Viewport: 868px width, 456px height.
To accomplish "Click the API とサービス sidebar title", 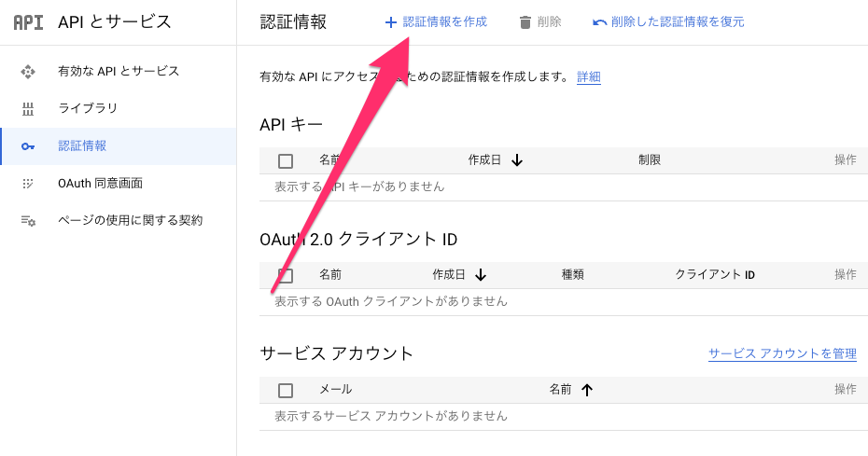I will [115, 22].
